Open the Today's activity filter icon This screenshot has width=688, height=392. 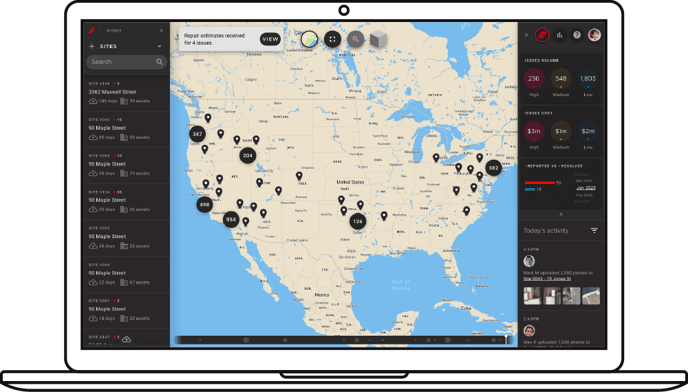pos(594,230)
